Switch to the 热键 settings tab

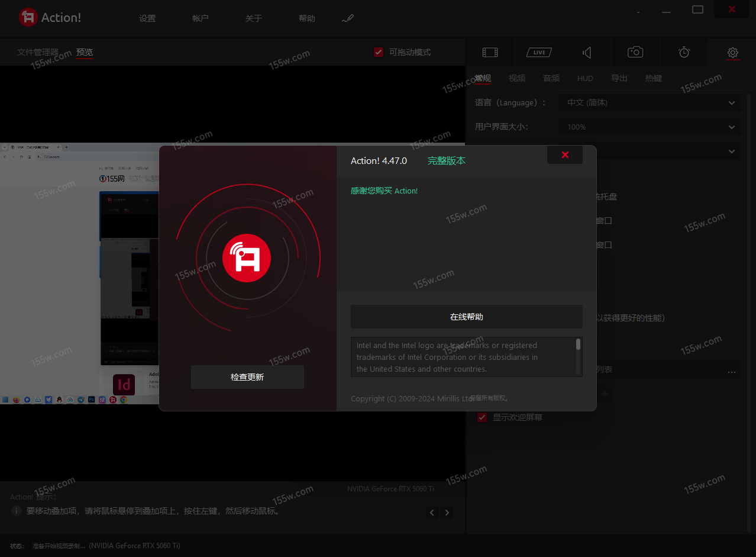click(x=653, y=78)
